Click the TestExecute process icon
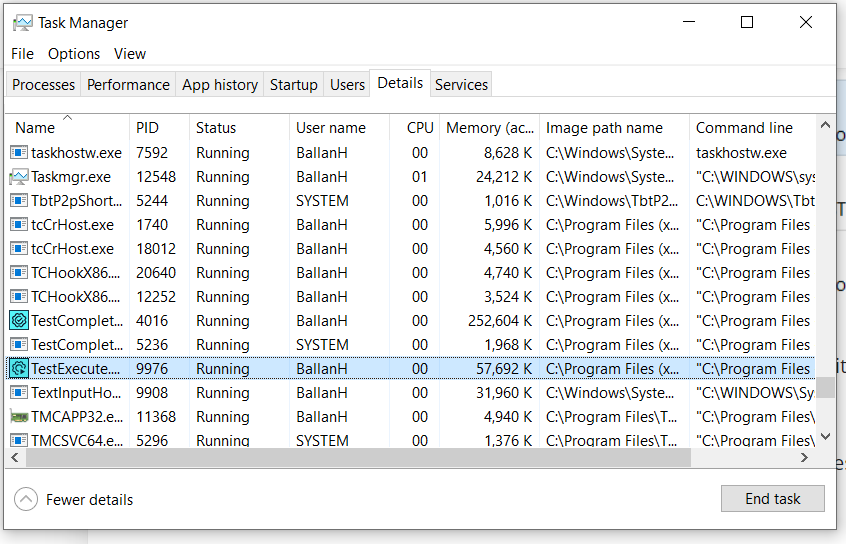846x544 pixels. click(19, 369)
